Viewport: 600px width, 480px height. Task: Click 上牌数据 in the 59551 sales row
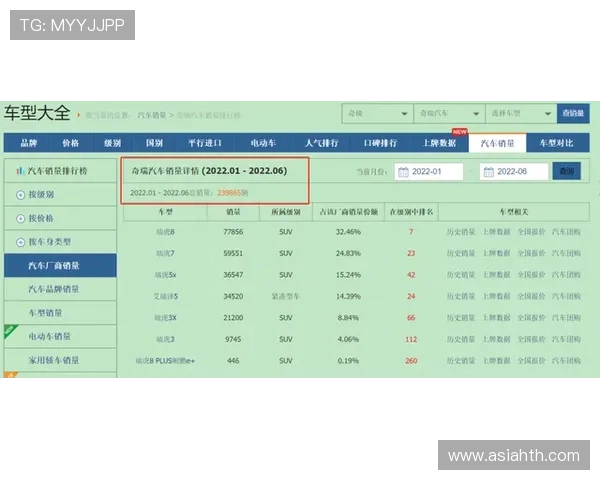tap(496, 253)
